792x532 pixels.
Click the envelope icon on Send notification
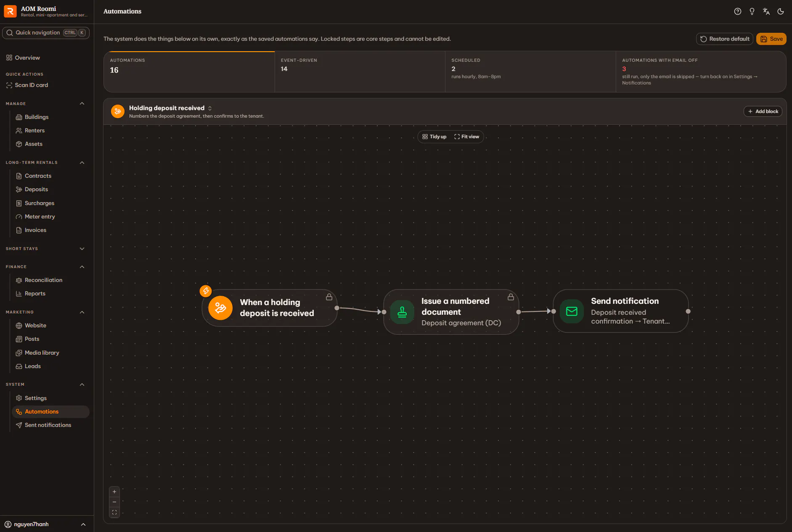[x=572, y=311]
